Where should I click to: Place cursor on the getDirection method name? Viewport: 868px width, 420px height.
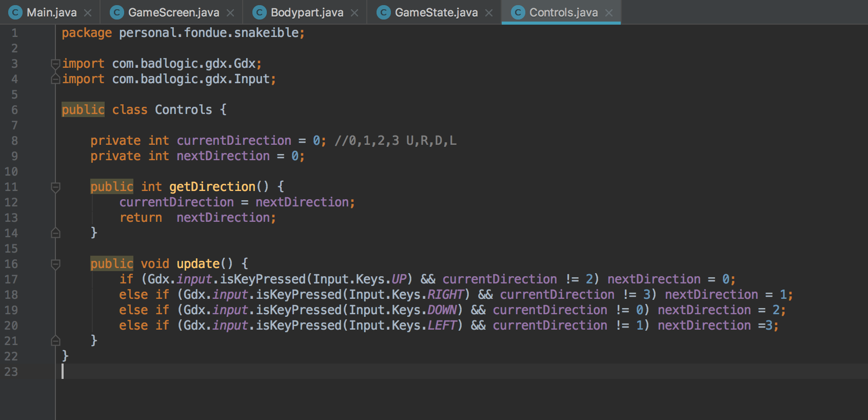tap(212, 187)
